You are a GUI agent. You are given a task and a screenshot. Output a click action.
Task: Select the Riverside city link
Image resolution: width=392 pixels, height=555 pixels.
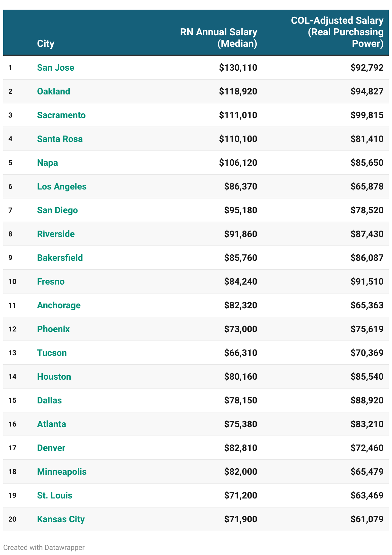(56, 234)
